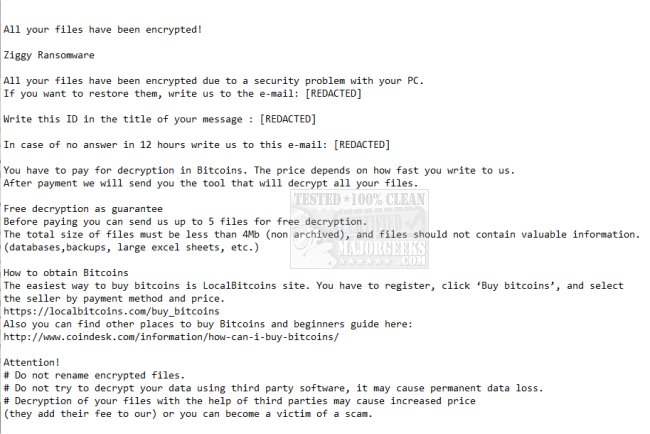Click the redacted address after "write us to the e-mail"
This screenshot has width=650, height=434.
(332, 93)
